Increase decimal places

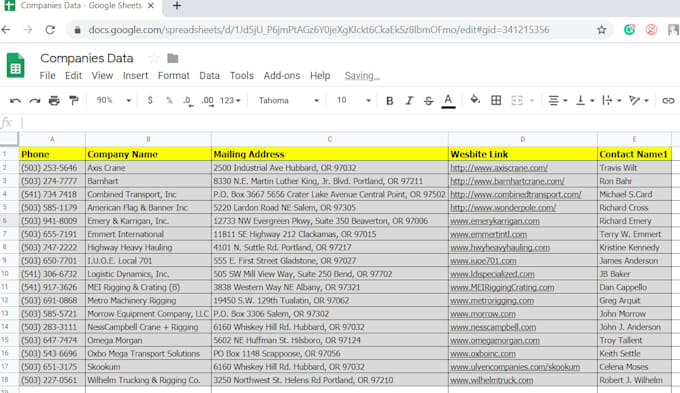[x=208, y=101]
